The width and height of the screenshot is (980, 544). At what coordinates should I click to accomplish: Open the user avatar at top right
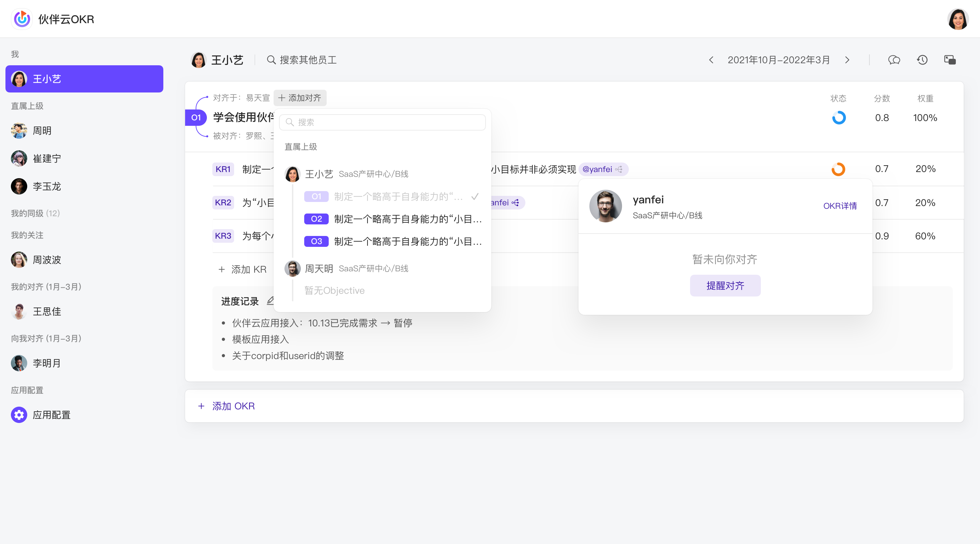point(958,19)
